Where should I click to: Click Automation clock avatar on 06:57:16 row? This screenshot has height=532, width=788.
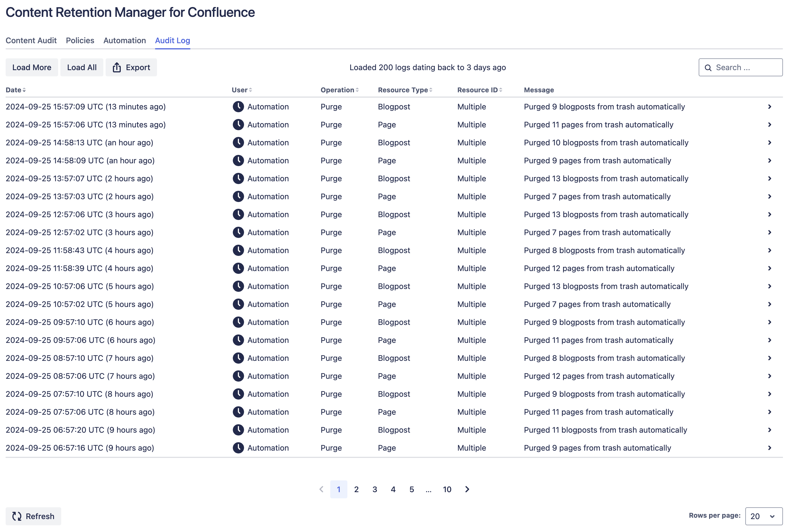tap(238, 448)
